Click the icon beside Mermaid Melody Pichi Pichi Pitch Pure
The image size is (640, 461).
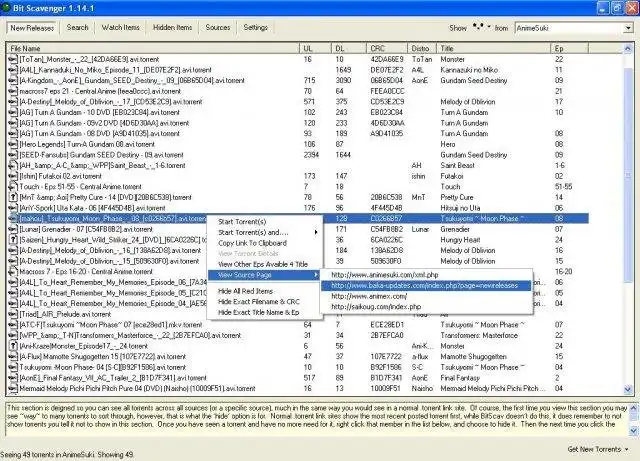point(13,388)
